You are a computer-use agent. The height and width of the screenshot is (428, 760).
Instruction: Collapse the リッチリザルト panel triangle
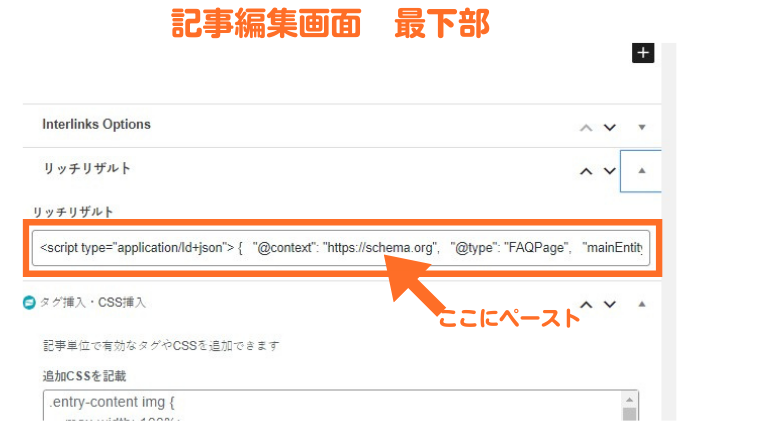642,171
